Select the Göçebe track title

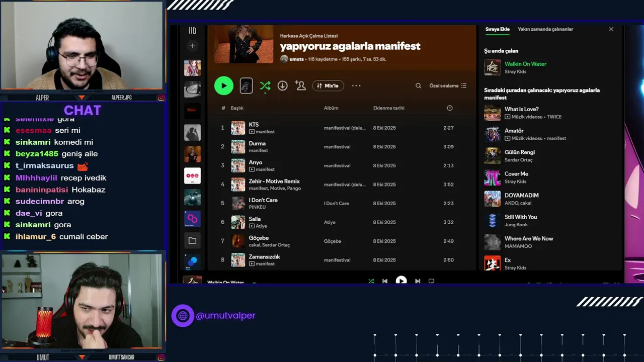point(259,238)
